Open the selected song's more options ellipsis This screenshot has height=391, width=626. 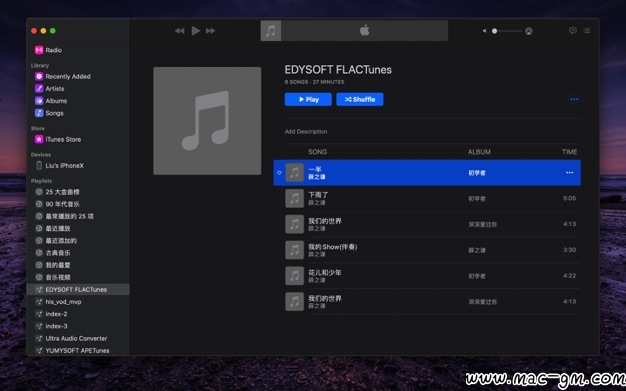point(570,173)
